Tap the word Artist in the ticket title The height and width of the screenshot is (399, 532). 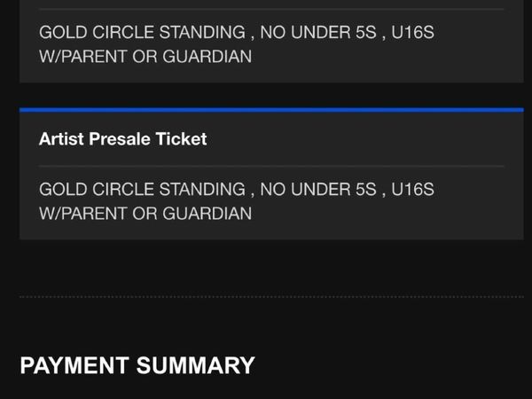[x=60, y=139]
